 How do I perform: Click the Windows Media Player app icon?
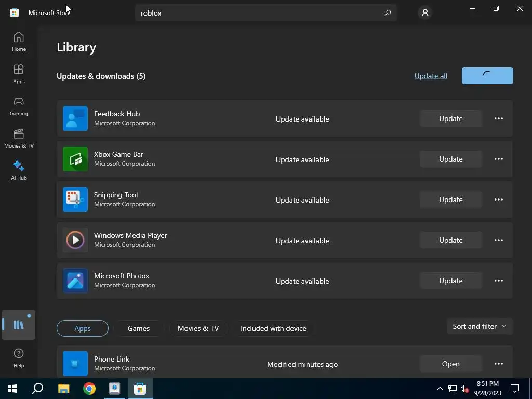pyautogui.click(x=75, y=240)
